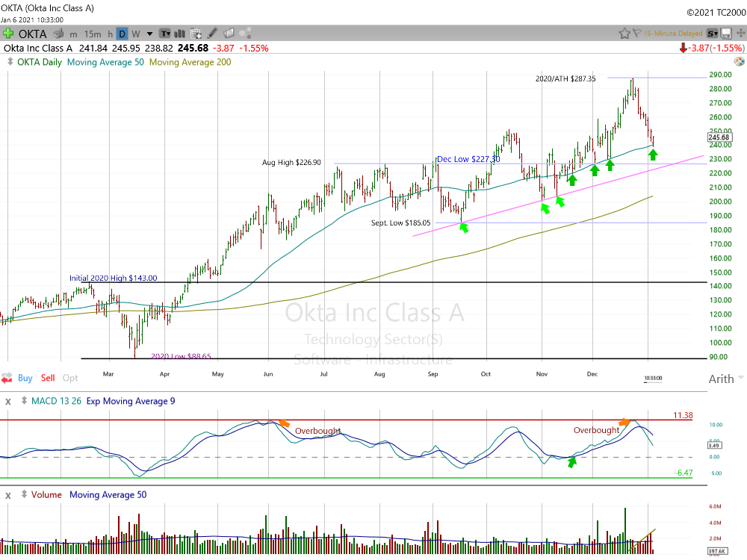
Task: Click the green plus add-symbol icon
Action: coord(8,34)
